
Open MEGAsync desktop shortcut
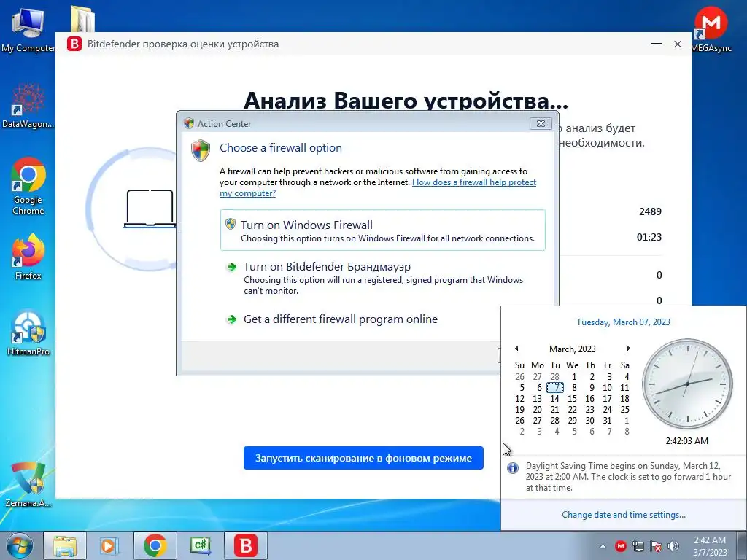[x=711, y=29]
